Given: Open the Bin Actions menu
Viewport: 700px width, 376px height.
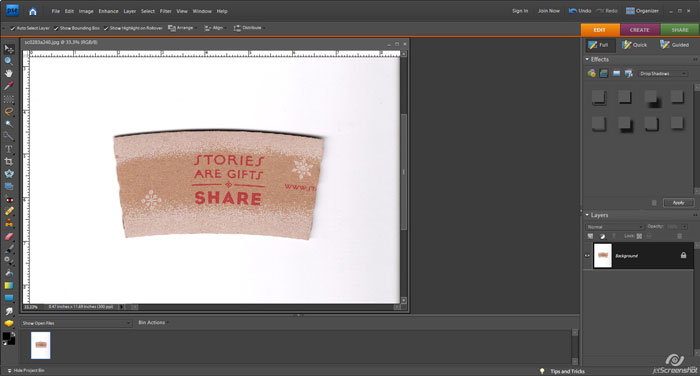Looking at the screenshot, I should (153, 322).
